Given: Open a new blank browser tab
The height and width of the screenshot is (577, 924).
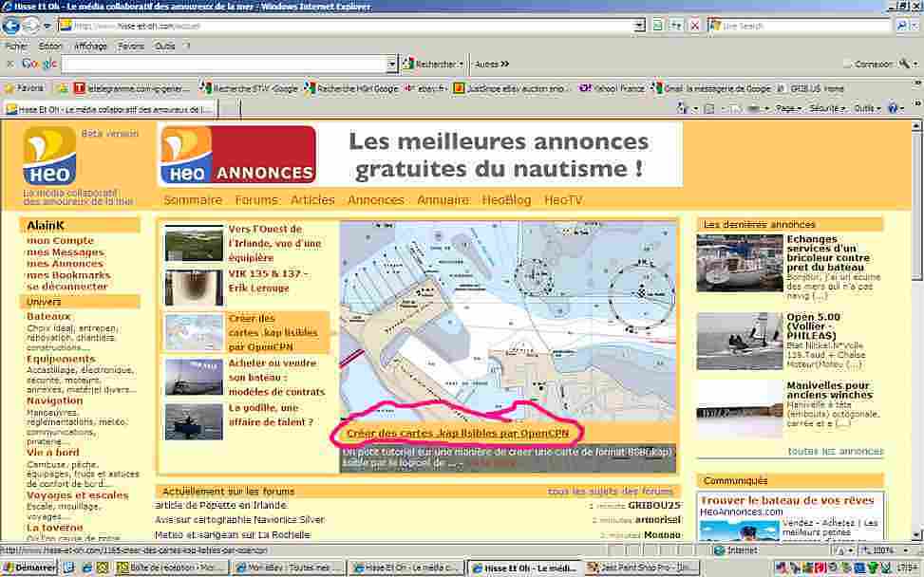Looking at the screenshot, I should pos(229,109).
